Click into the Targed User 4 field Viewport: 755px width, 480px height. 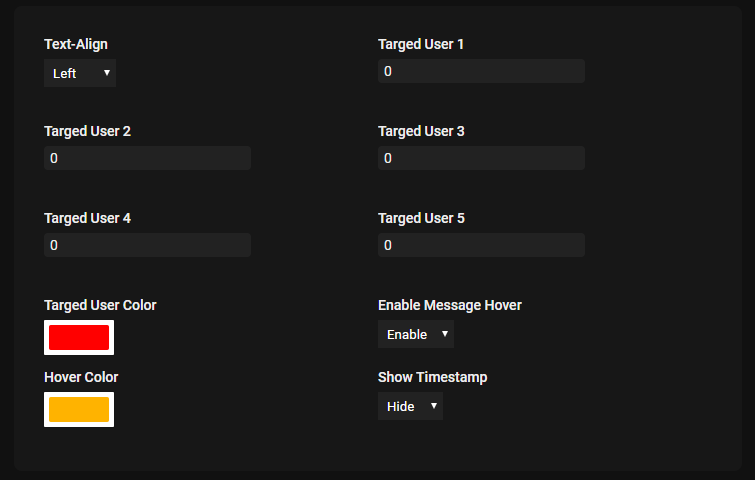[x=147, y=245]
